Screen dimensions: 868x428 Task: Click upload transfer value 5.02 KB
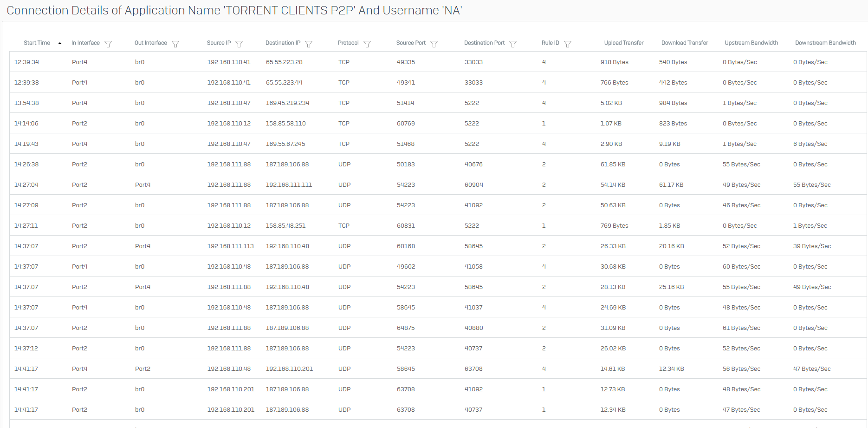point(611,103)
